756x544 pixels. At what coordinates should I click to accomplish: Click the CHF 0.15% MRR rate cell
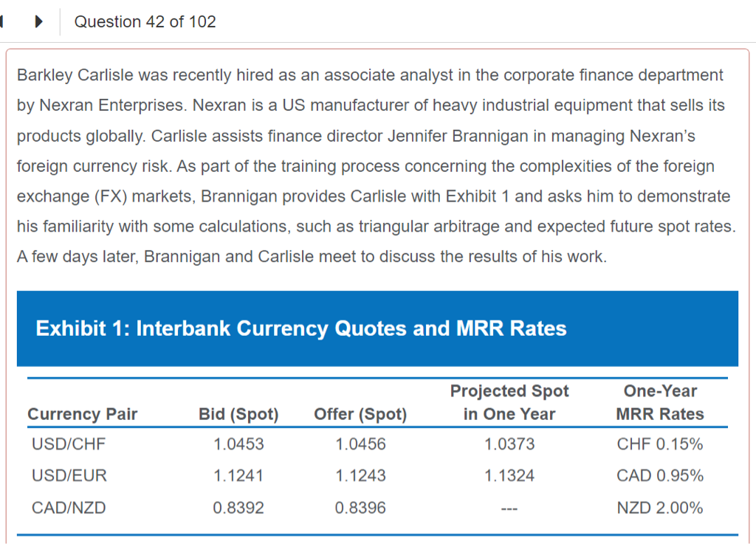pos(660,444)
